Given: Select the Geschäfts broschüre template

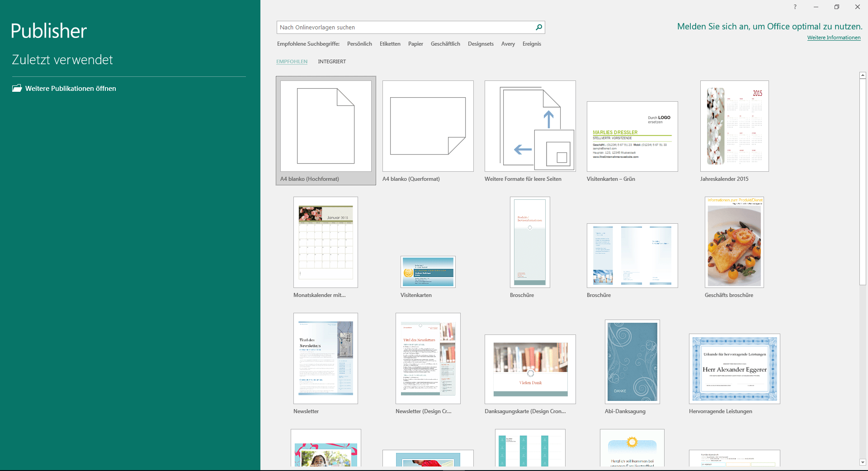Looking at the screenshot, I should point(734,242).
